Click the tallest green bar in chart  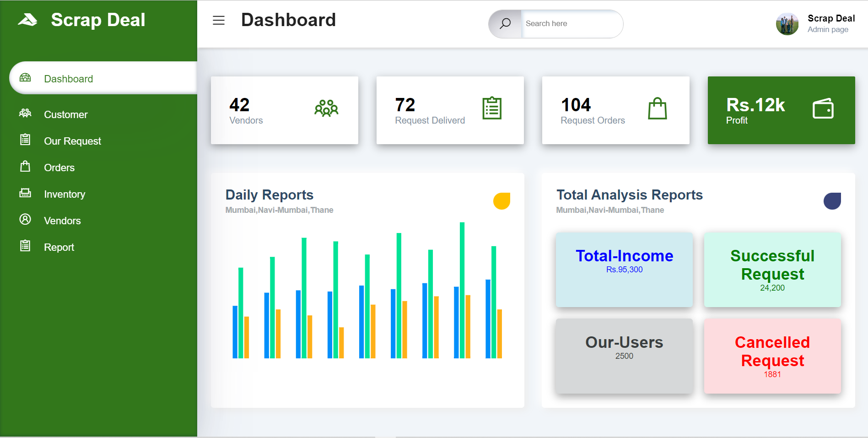[x=462, y=290]
